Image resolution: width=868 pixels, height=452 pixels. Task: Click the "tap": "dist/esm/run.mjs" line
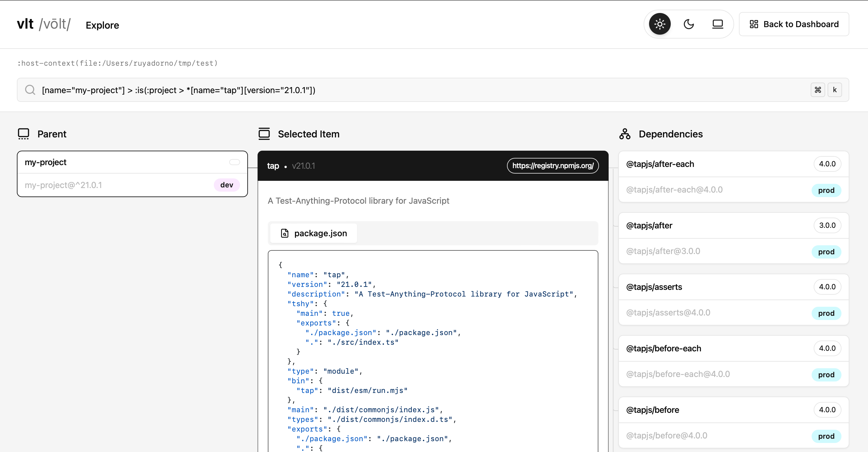point(352,391)
